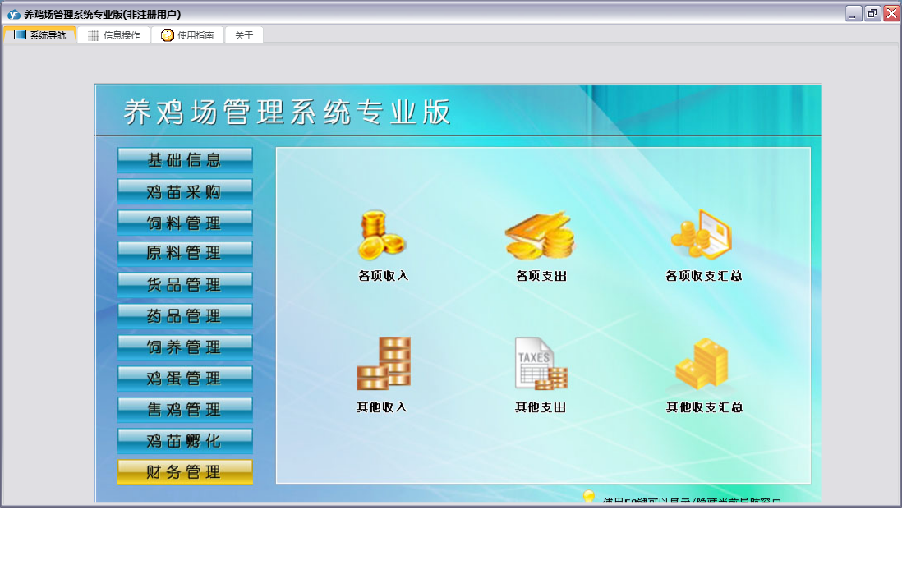
Task: Open the 使用指南 tab
Action: (x=187, y=35)
